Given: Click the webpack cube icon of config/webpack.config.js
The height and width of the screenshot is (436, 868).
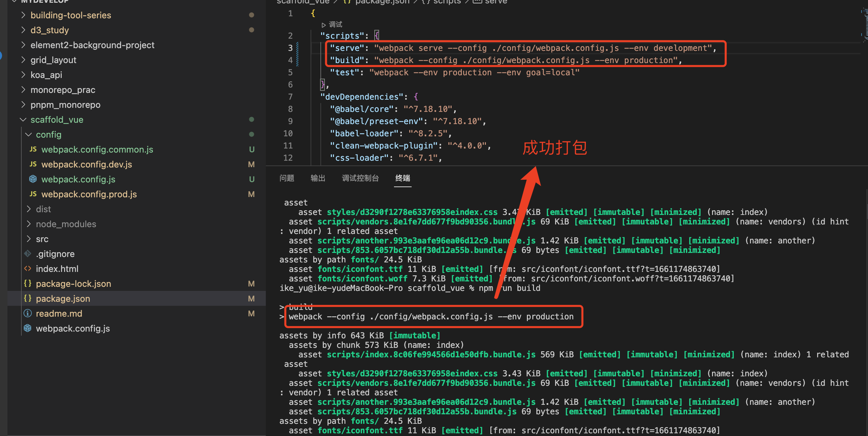Looking at the screenshot, I should point(33,179).
